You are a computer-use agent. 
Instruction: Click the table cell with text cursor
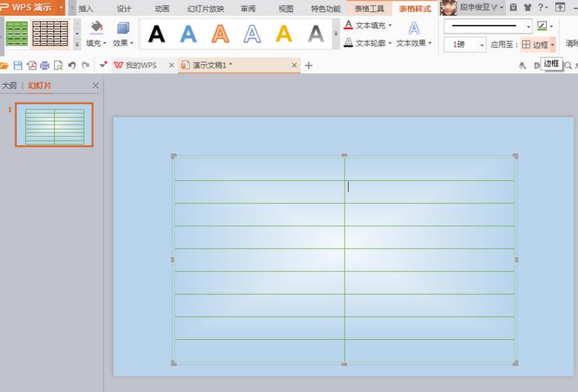[x=430, y=191]
